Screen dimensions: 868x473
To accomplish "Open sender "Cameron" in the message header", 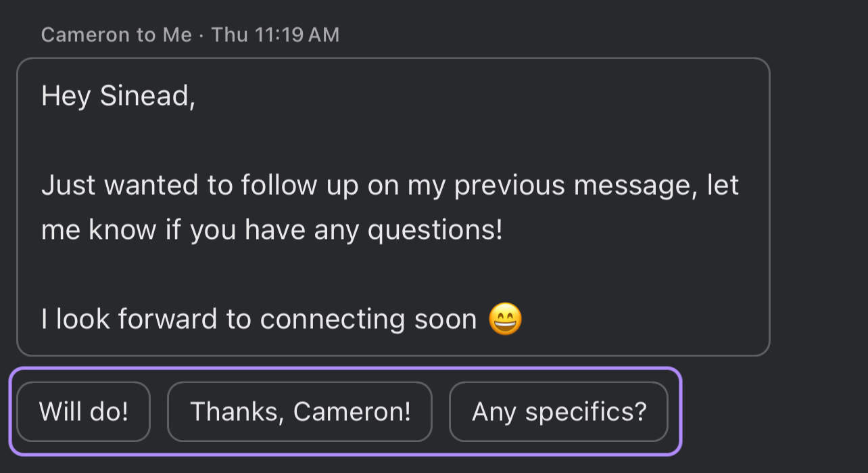I will (x=86, y=35).
